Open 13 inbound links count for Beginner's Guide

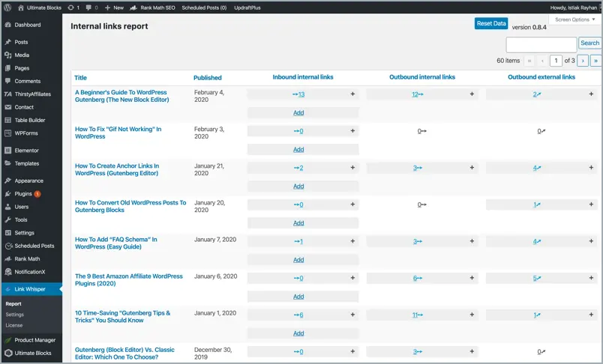298,94
